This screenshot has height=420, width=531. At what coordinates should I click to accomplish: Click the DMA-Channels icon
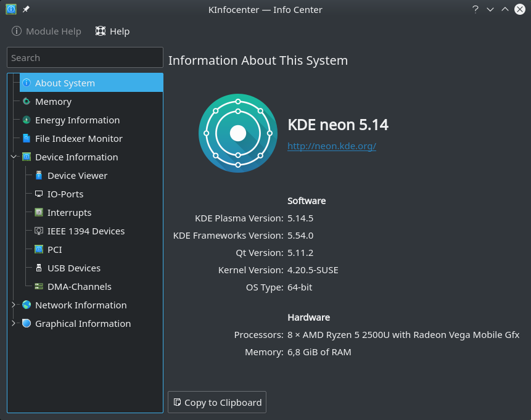pos(39,287)
